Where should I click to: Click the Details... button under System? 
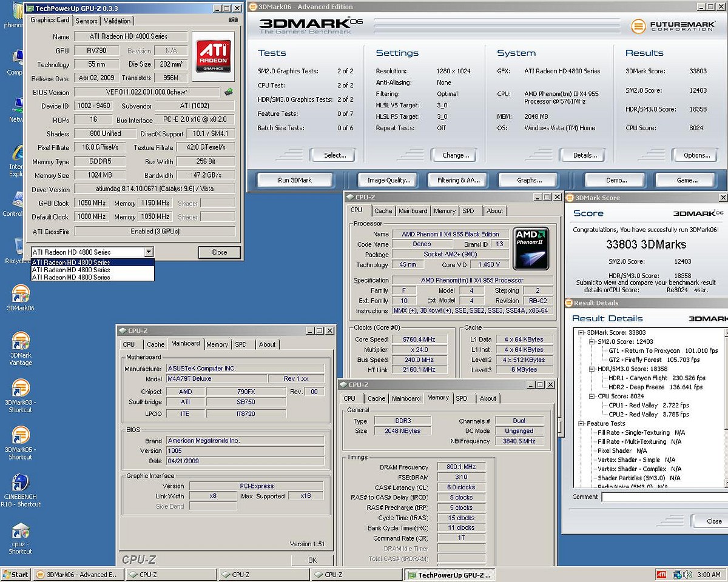(x=585, y=155)
